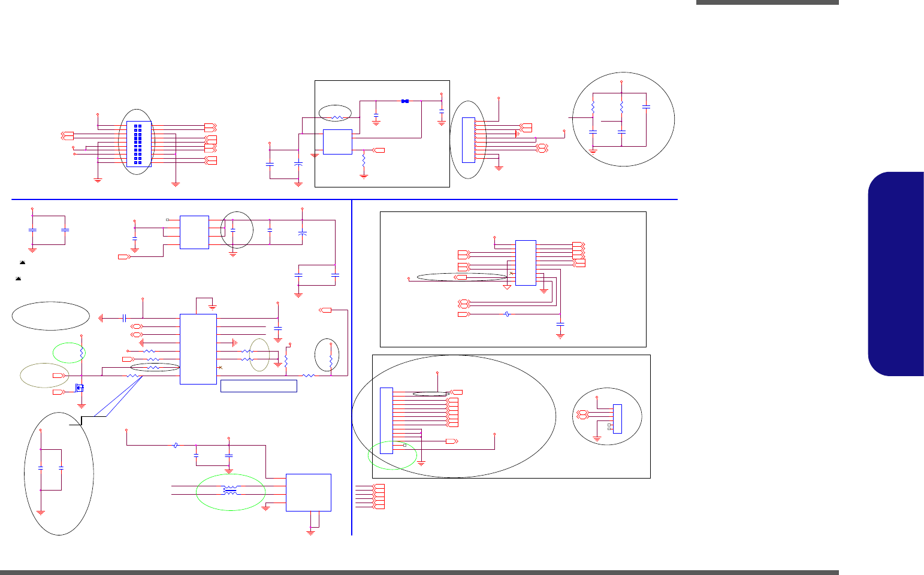This screenshot has height=575, width=924.
Task: Click the connector block with two square pins
Action: coord(617,419)
